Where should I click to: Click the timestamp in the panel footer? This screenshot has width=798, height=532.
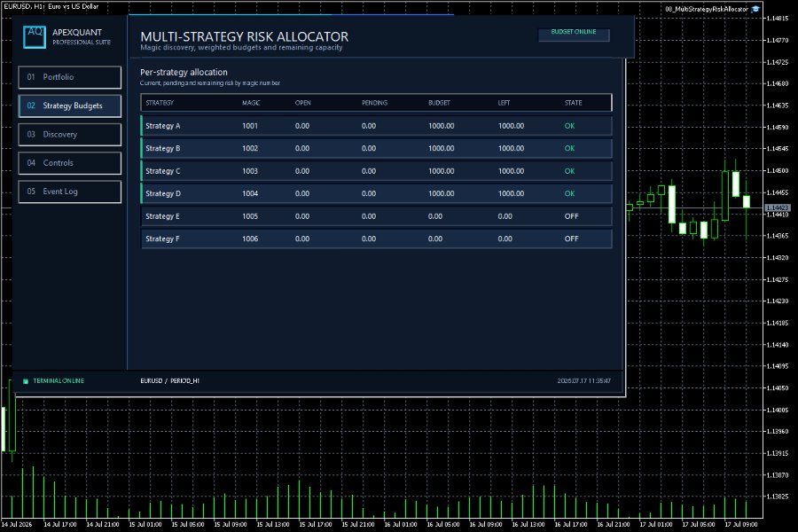click(583, 380)
